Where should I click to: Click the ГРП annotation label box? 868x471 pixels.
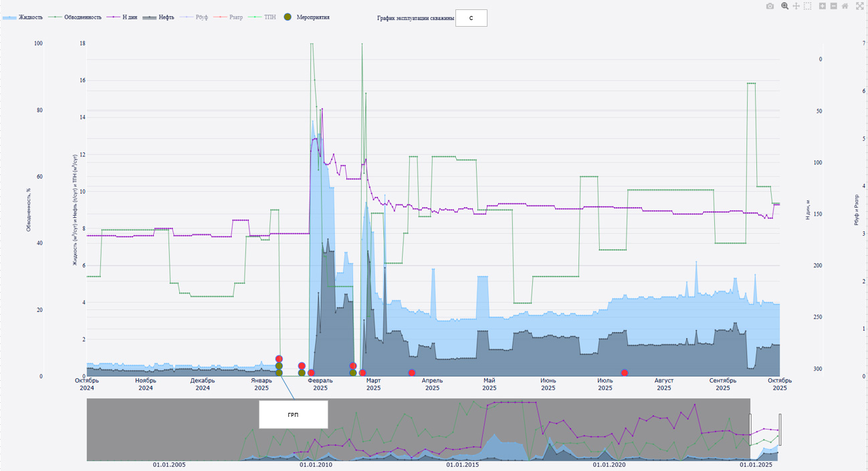pyautogui.click(x=293, y=415)
